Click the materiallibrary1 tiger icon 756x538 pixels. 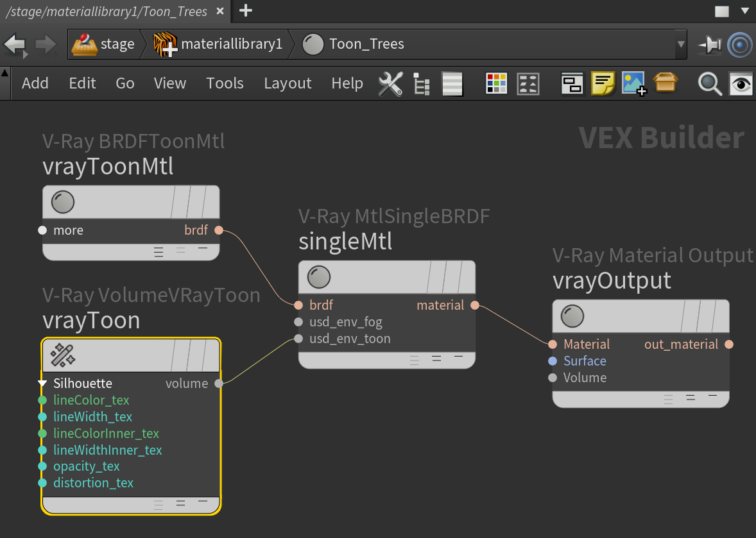click(x=166, y=44)
